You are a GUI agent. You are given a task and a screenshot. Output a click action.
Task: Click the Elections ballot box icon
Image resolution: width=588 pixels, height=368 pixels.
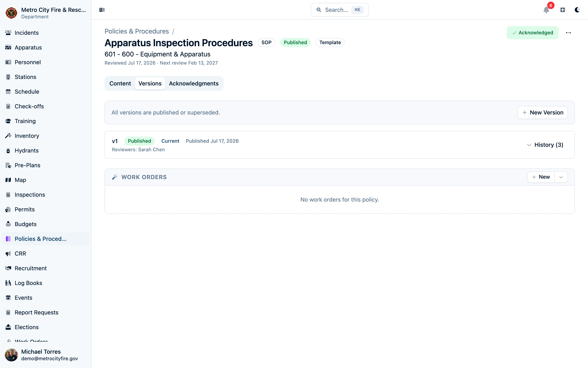click(8, 327)
